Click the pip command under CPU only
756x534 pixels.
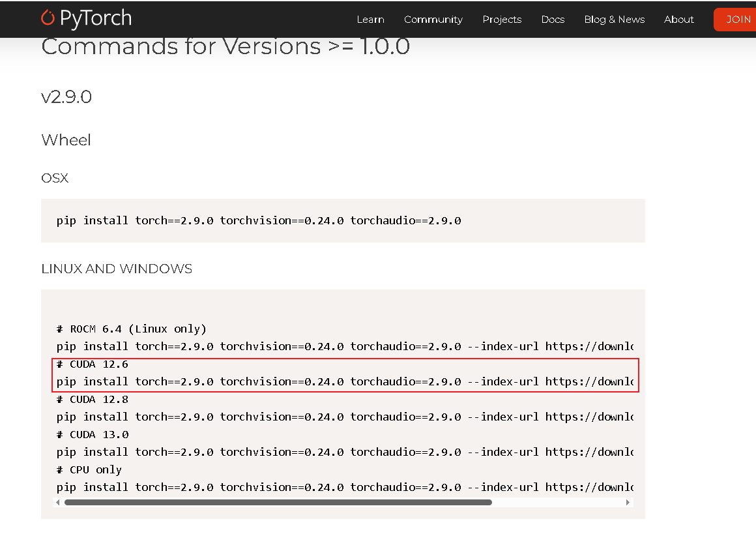345,487
